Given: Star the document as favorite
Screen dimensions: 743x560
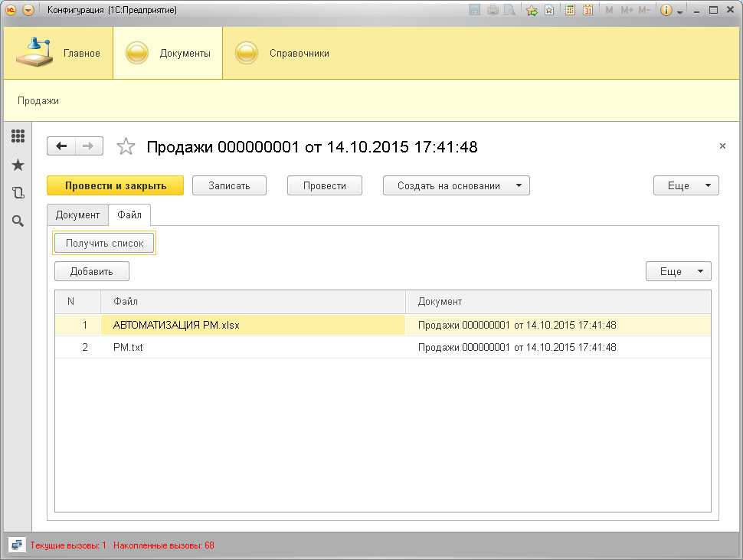Looking at the screenshot, I should [126, 146].
